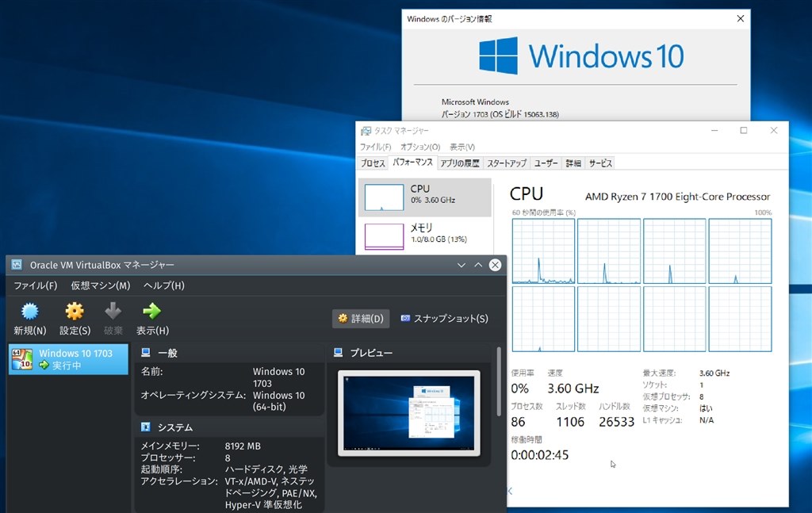Click the Hyper-V paravirtualization text
This screenshot has height=513, width=812.
click(x=263, y=505)
